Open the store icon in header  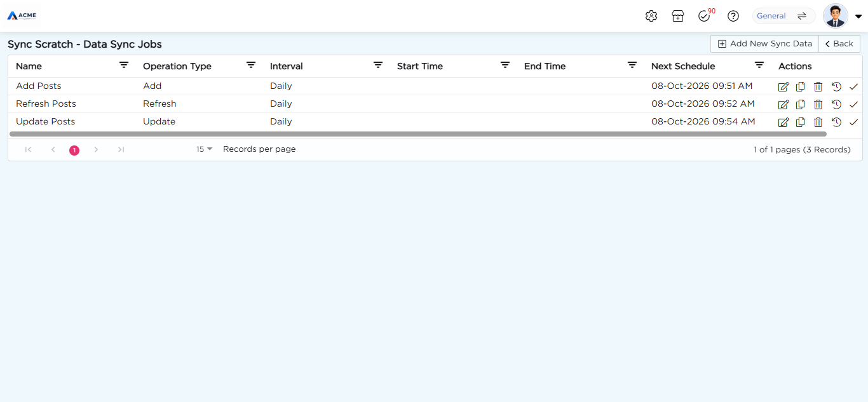tap(678, 16)
